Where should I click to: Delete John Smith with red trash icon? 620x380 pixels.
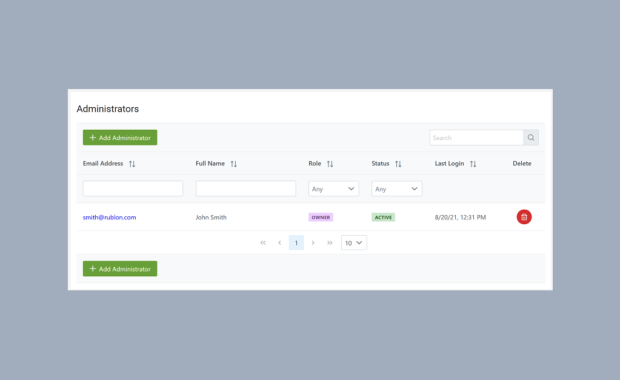point(524,217)
